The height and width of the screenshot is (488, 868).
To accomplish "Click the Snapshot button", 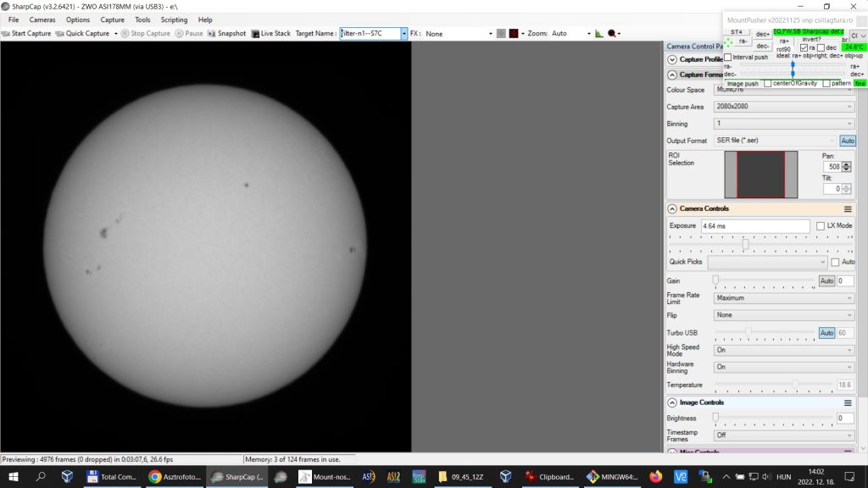I will [227, 33].
